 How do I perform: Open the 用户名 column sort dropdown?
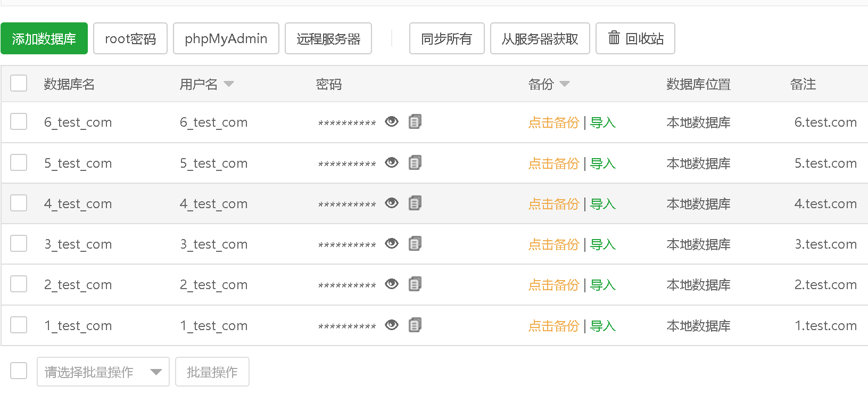coord(229,84)
